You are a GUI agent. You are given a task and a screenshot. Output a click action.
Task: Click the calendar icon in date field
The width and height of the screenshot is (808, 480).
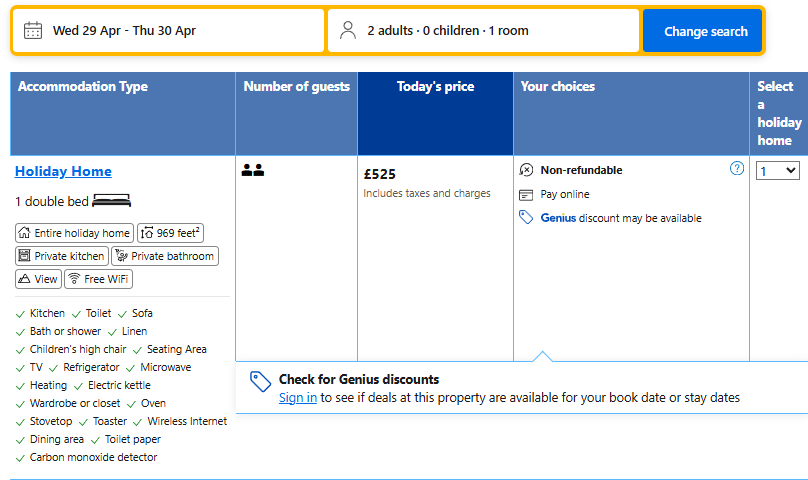33,30
